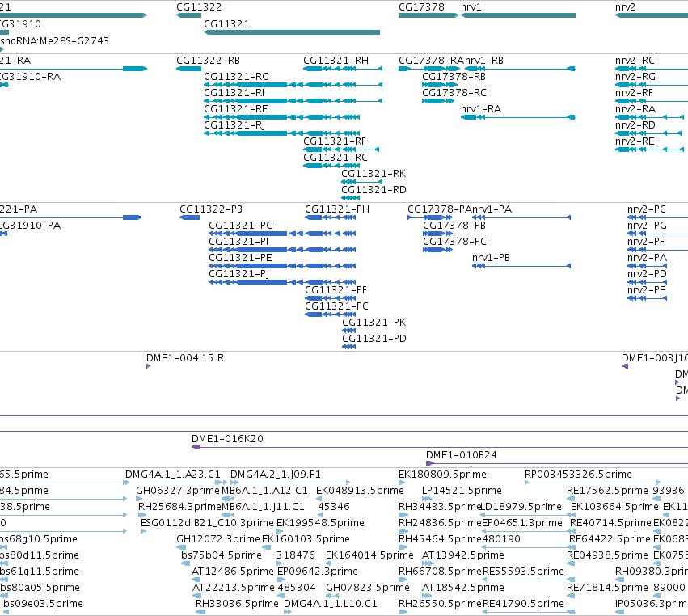688x616 pixels.
Task: Select transcript CG11322-RB
Action: tap(208, 61)
